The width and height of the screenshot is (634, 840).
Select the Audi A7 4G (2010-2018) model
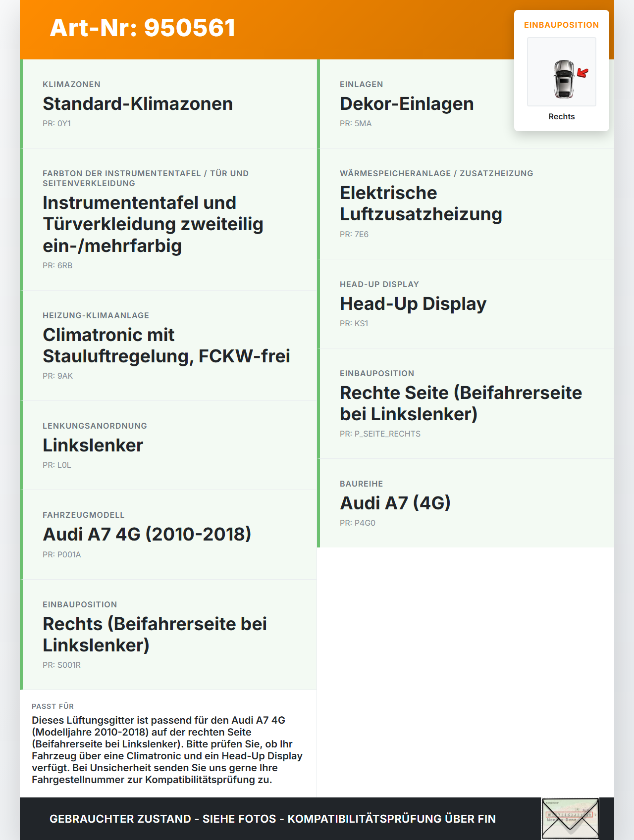[x=168, y=535]
